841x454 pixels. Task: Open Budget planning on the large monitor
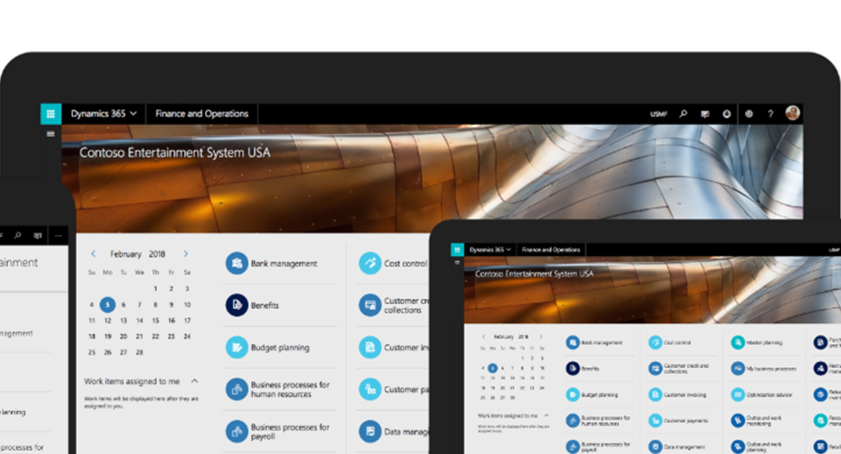tap(280, 348)
